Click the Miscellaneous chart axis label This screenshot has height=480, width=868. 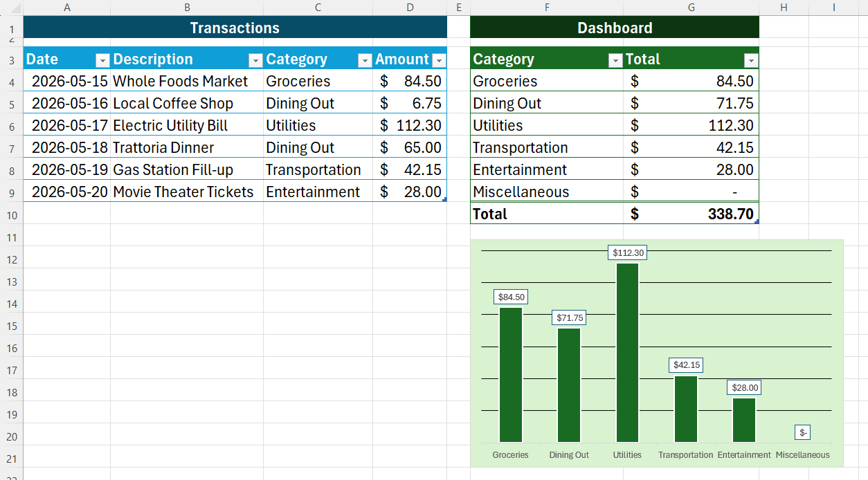point(802,455)
